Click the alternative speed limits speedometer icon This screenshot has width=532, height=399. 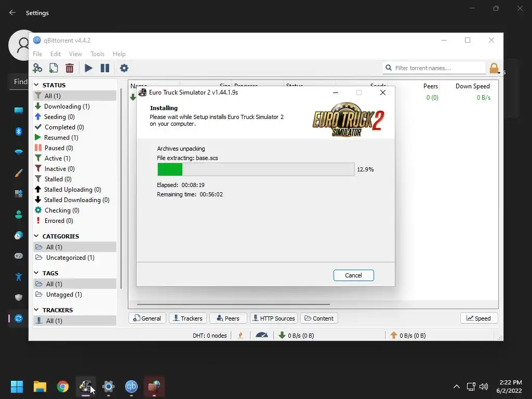262,335
